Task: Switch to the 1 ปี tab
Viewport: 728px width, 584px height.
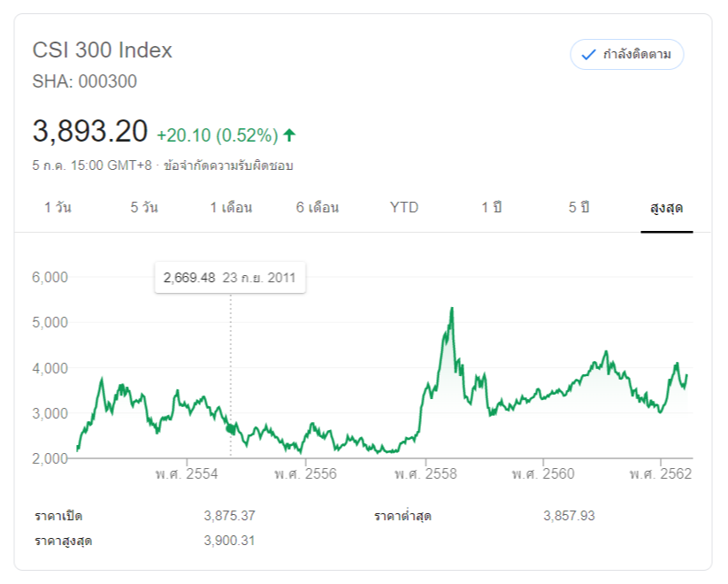Action: 492,208
